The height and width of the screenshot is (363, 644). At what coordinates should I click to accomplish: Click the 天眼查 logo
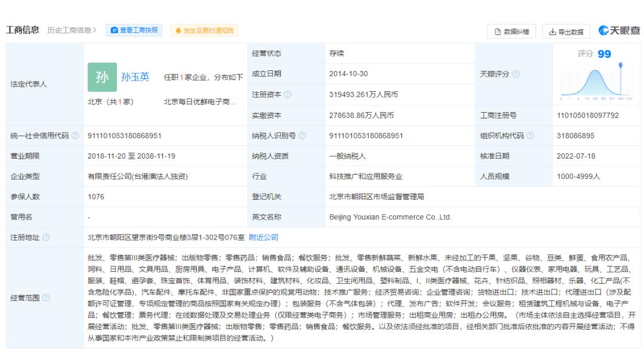pos(619,31)
